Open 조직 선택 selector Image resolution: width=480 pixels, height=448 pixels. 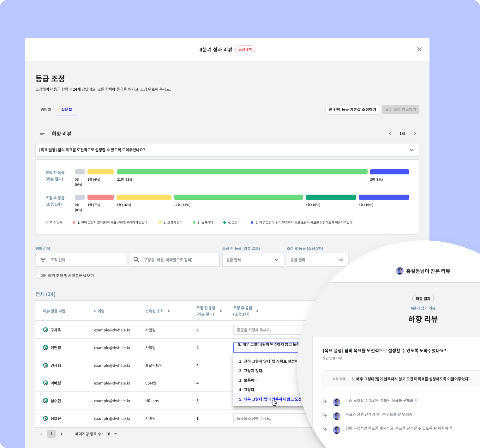click(x=81, y=260)
